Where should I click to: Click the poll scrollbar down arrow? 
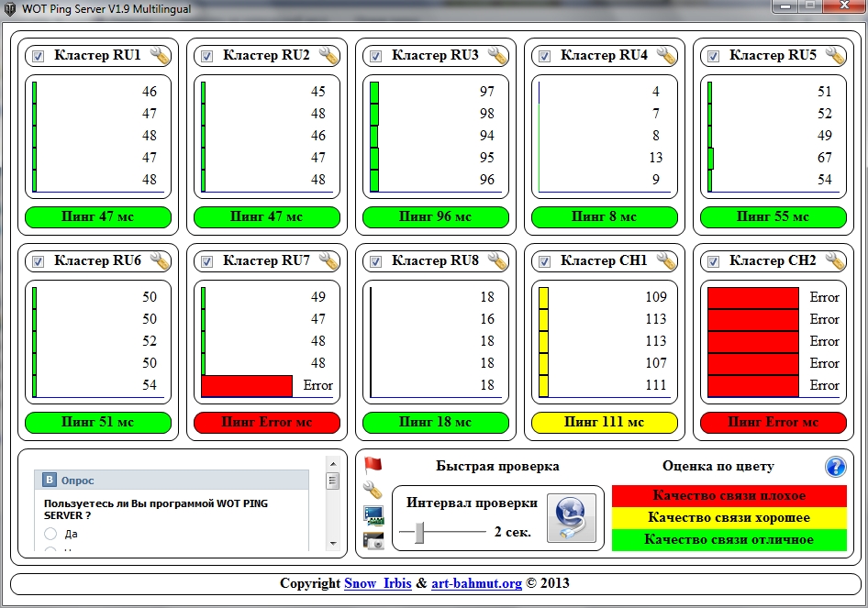point(332,545)
